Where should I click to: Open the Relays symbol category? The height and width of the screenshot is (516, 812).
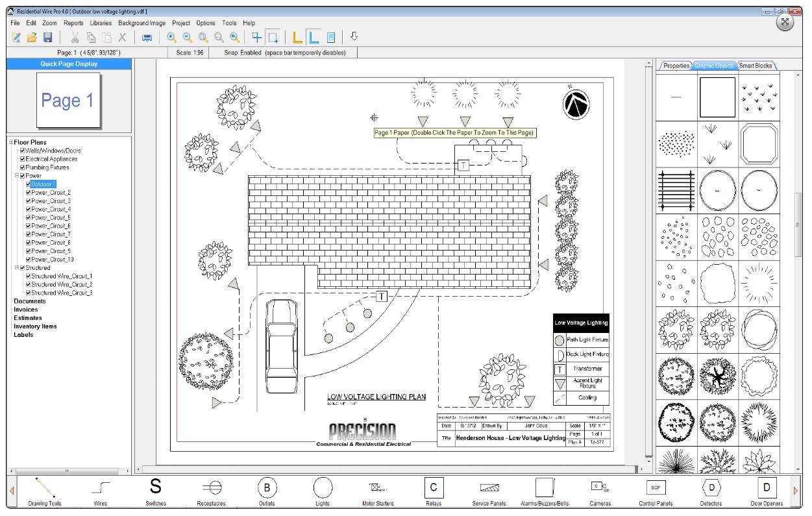[x=434, y=491]
